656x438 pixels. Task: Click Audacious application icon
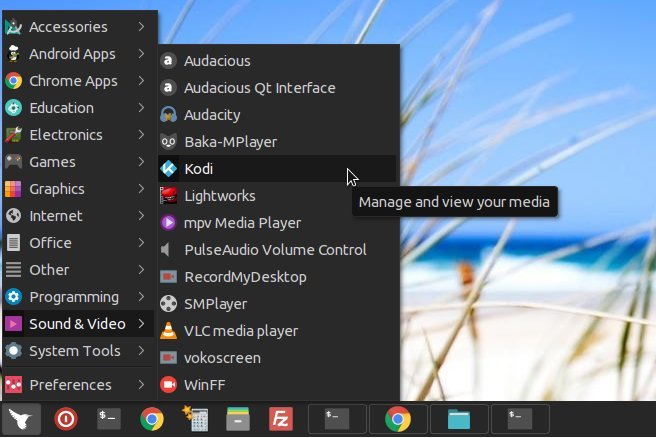(x=168, y=61)
